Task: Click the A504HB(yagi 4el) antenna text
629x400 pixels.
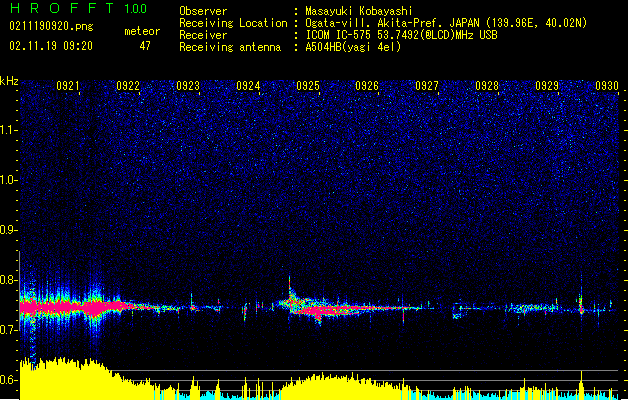Action: click(x=353, y=47)
